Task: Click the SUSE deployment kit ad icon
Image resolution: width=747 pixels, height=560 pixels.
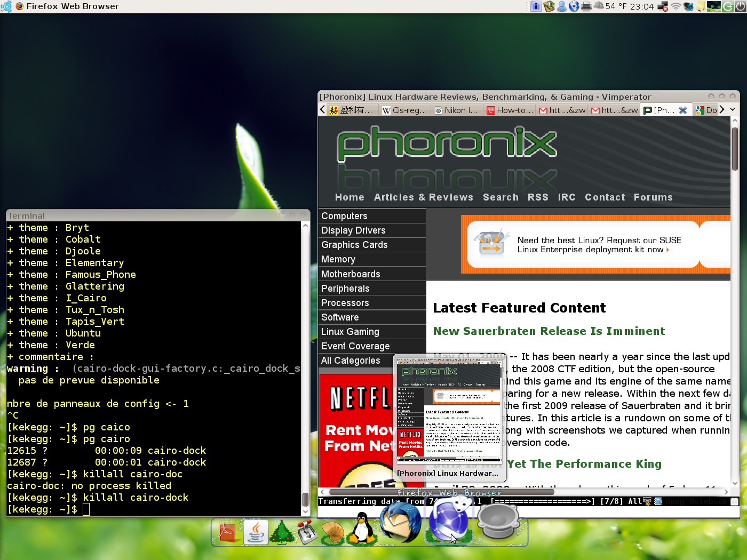Action: coord(491,244)
